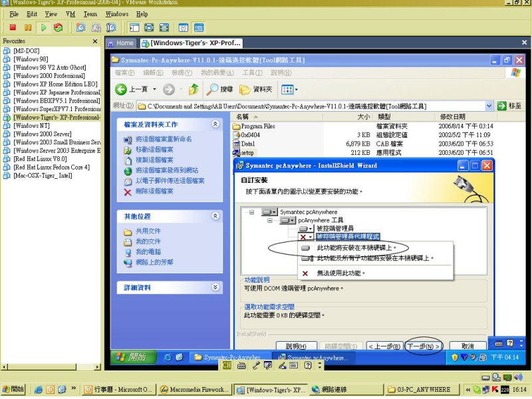Open the Explorer views dropdown button
The height and width of the screenshot is (399, 532).
tap(289, 89)
